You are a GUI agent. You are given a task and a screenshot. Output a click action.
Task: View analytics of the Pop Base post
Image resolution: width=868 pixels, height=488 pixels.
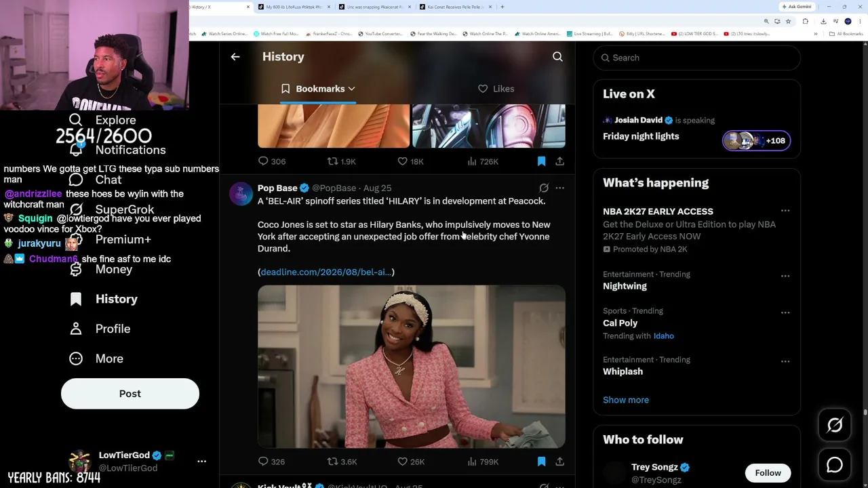483,462
